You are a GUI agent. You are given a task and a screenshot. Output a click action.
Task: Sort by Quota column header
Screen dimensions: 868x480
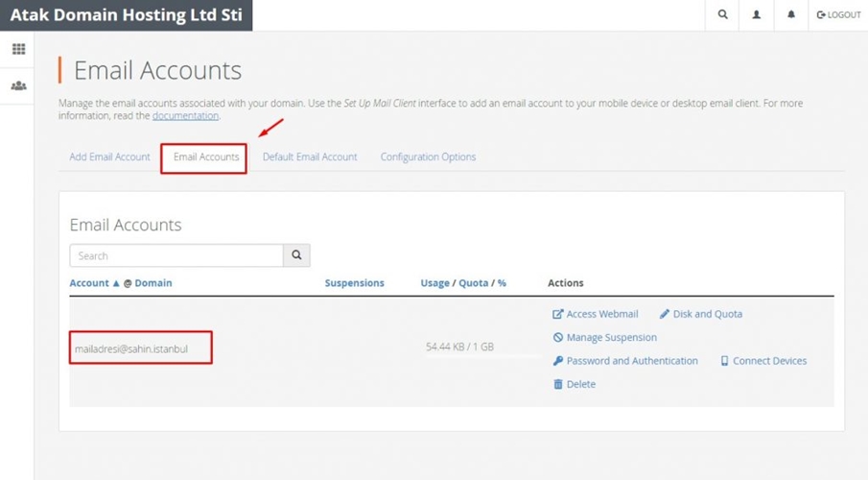tap(473, 283)
